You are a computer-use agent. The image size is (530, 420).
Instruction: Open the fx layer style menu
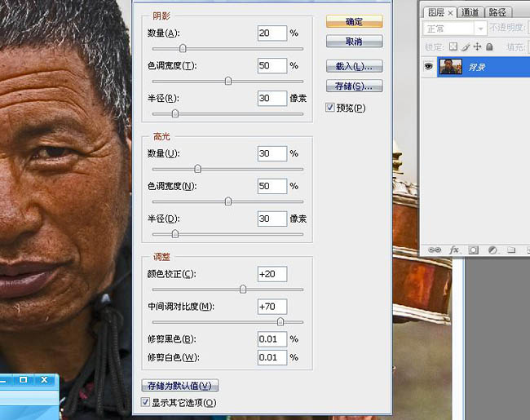coord(454,250)
